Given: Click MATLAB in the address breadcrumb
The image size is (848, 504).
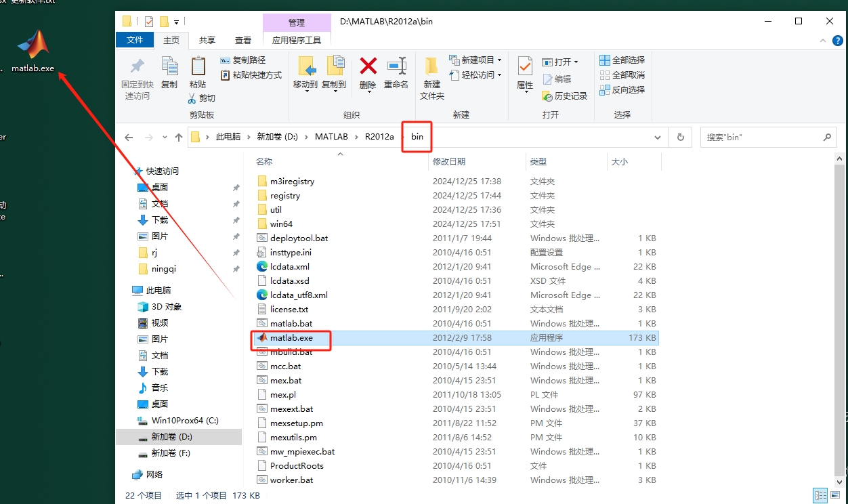Looking at the screenshot, I should (x=331, y=137).
